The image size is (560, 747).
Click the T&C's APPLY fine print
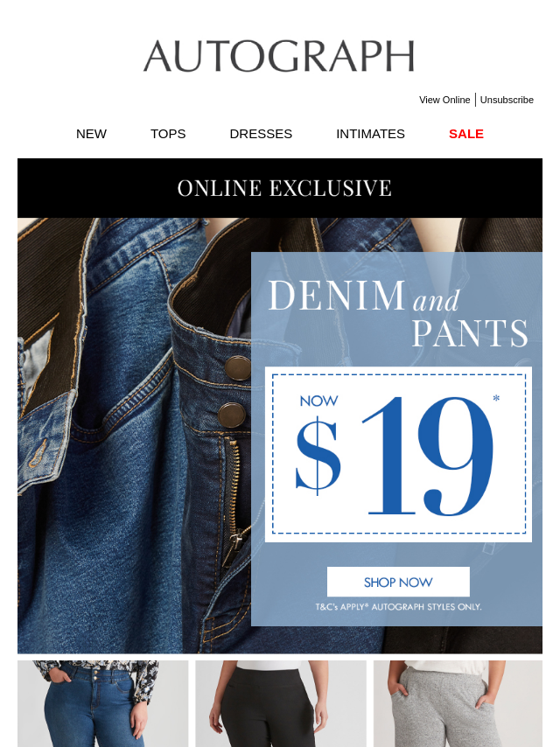pyautogui.click(x=398, y=607)
